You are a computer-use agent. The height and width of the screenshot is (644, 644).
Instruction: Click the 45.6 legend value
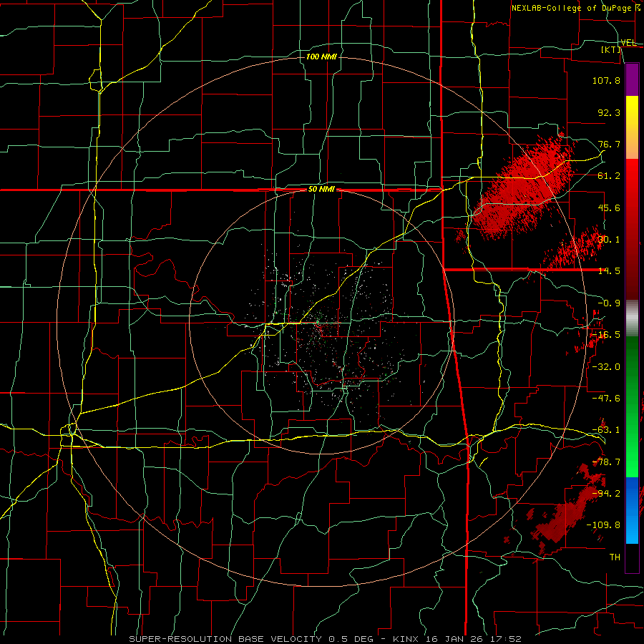point(609,208)
